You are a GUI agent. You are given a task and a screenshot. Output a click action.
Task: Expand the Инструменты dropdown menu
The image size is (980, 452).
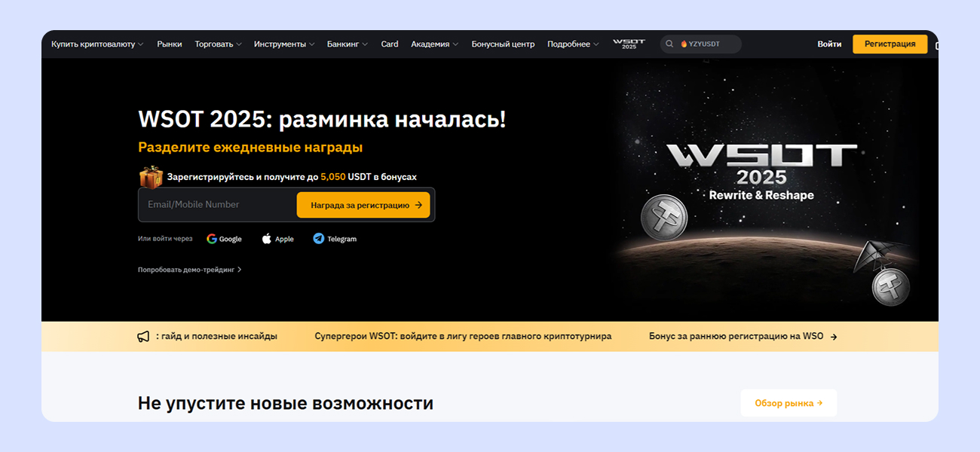click(x=283, y=44)
